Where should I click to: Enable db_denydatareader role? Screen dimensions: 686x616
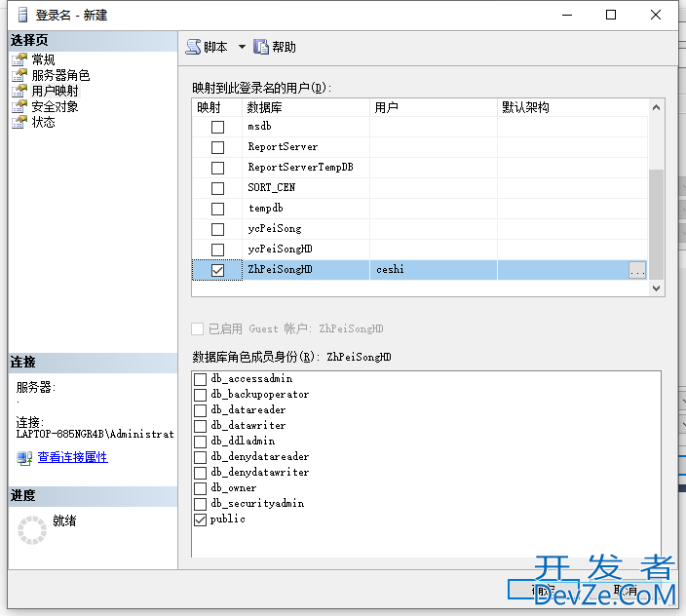(x=200, y=457)
